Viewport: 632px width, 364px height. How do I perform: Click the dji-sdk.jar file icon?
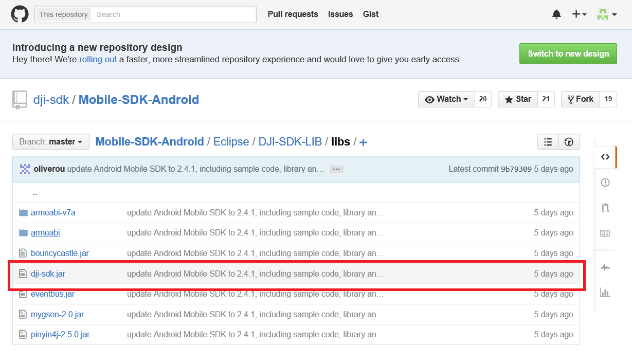[x=23, y=274]
